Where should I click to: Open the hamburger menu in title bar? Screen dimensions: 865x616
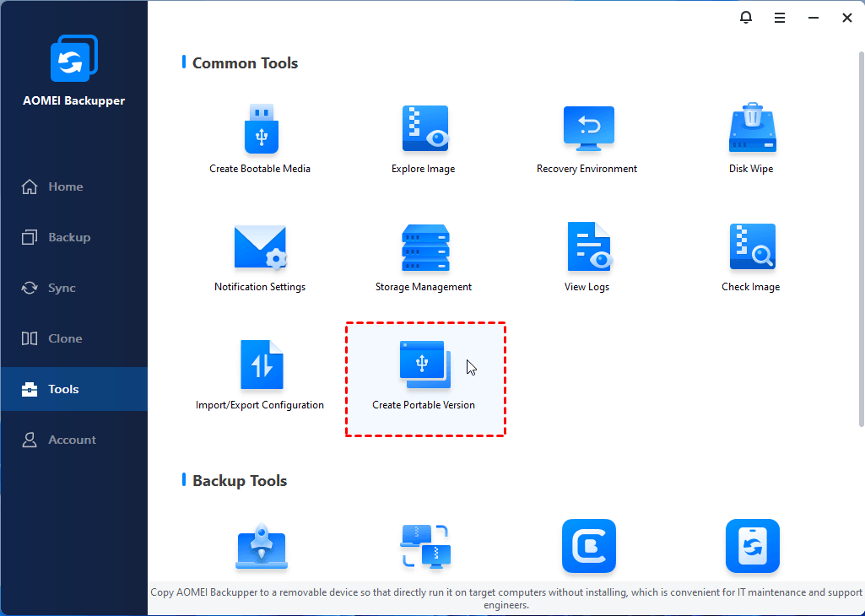click(x=780, y=18)
